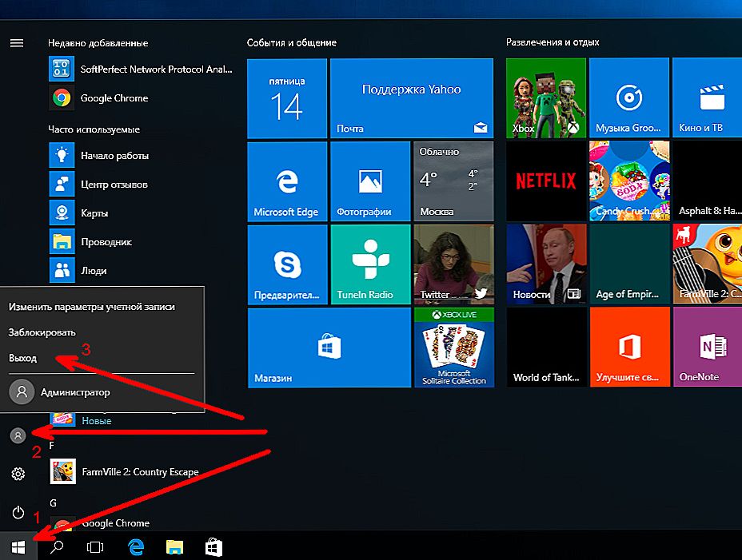The width and height of the screenshot is (742, 560).
Task: Click the power icon in sidebar
Action: coord(18,512)
